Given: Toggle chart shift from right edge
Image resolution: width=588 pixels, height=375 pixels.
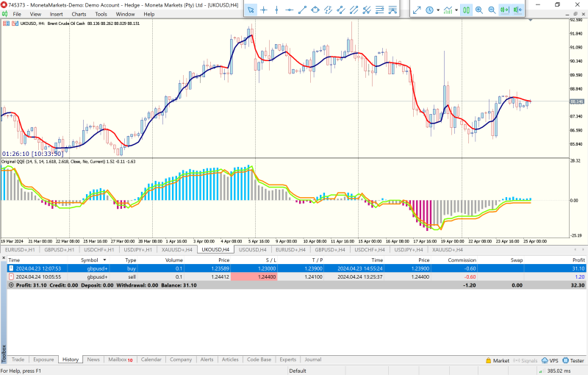Looking at the screenshot, I should click(x=518, y=10).
